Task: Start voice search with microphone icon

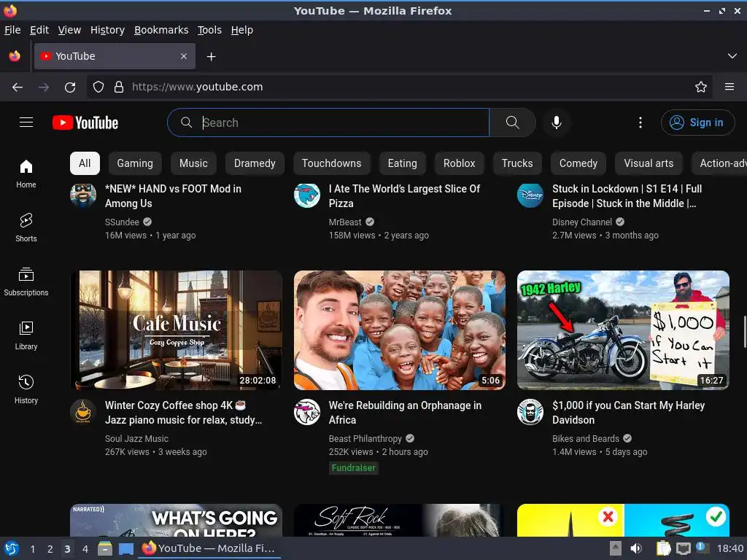Action: (556, 122)
